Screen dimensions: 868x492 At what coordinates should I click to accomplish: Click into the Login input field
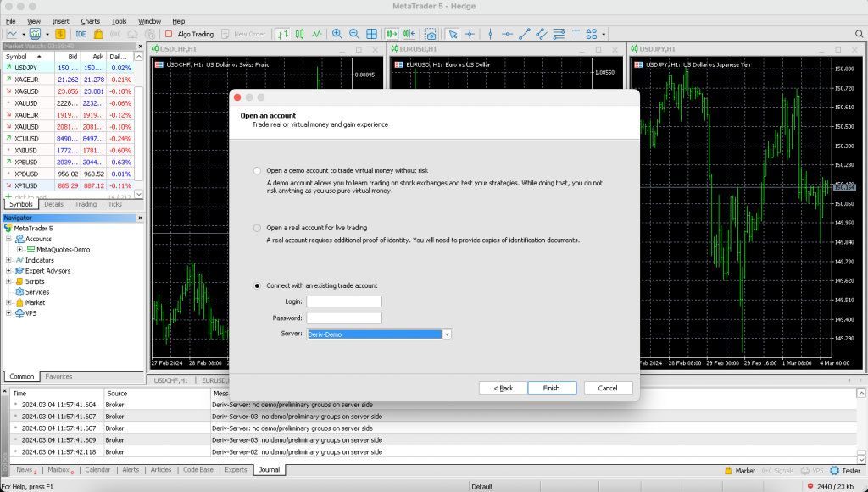point(344,301)
